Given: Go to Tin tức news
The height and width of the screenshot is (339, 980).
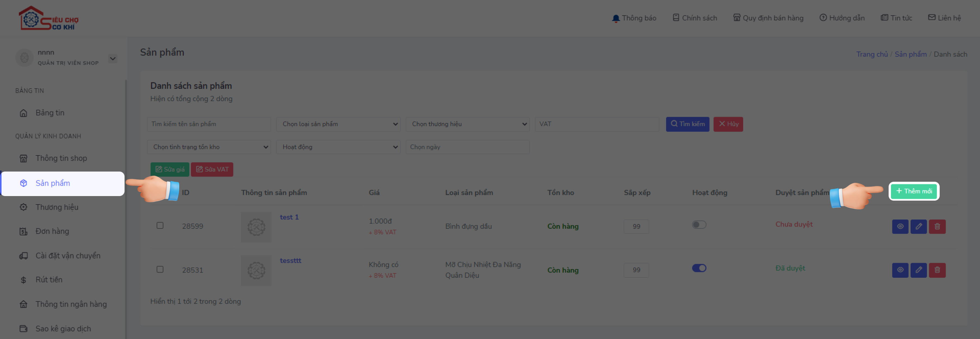Looking at the screenshot, I should click(896, 18).
